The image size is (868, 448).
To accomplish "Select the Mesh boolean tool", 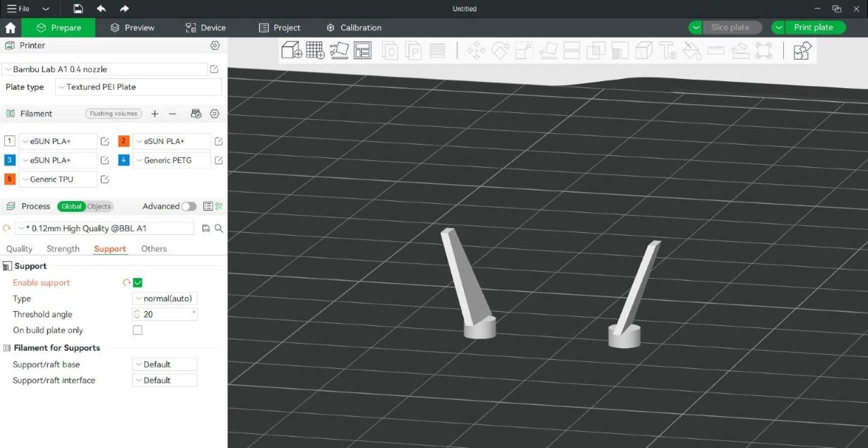I will [596, 50].
